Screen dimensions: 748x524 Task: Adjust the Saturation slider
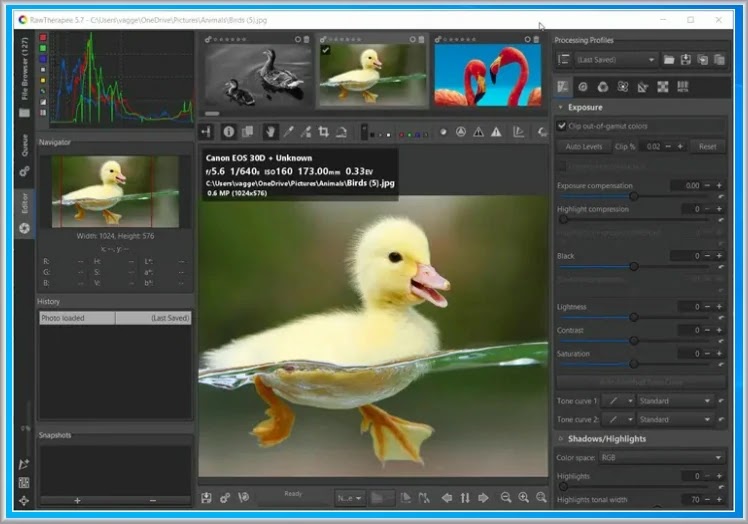coord(634,364)
